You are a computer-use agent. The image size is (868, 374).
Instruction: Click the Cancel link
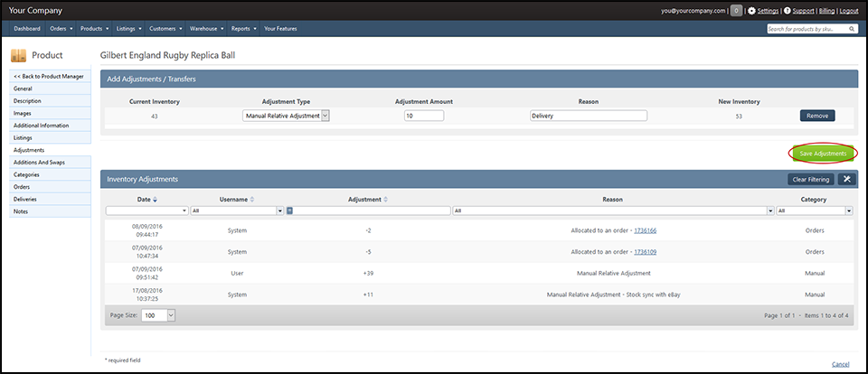[840, 364]
